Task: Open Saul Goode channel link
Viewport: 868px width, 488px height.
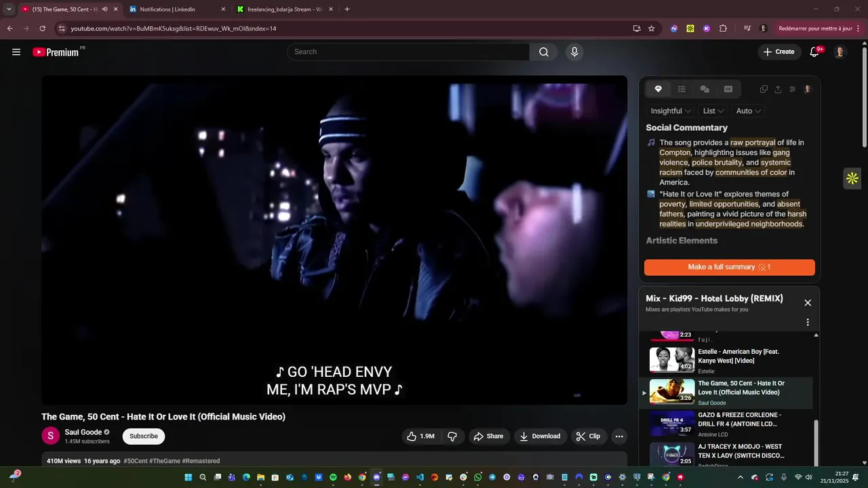Action: 83,432
